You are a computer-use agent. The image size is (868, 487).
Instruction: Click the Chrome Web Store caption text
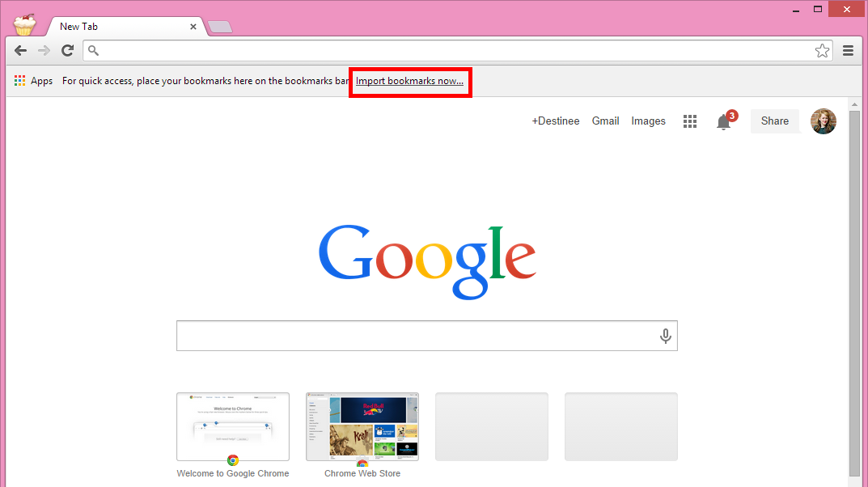click(x=362, y=474)
